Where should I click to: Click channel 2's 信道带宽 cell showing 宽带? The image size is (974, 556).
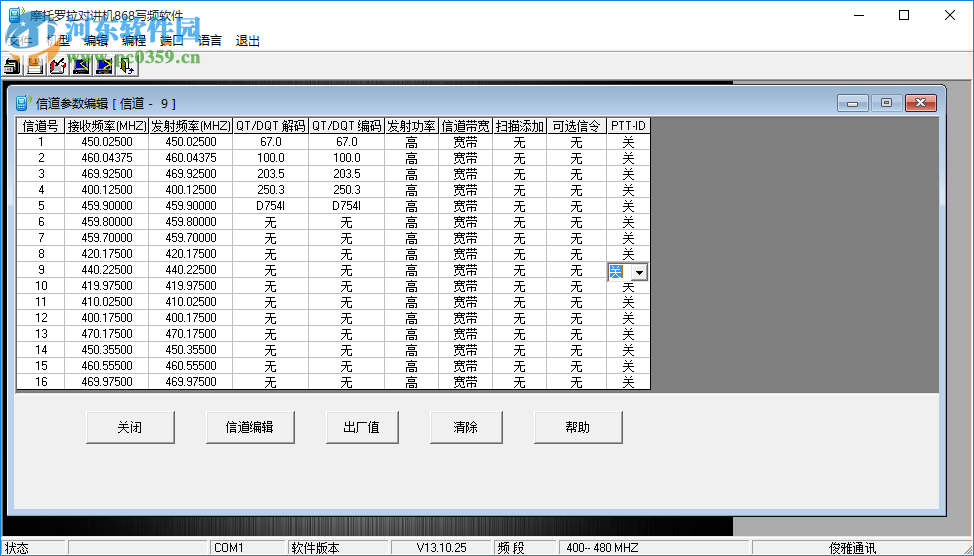(465, 158)
